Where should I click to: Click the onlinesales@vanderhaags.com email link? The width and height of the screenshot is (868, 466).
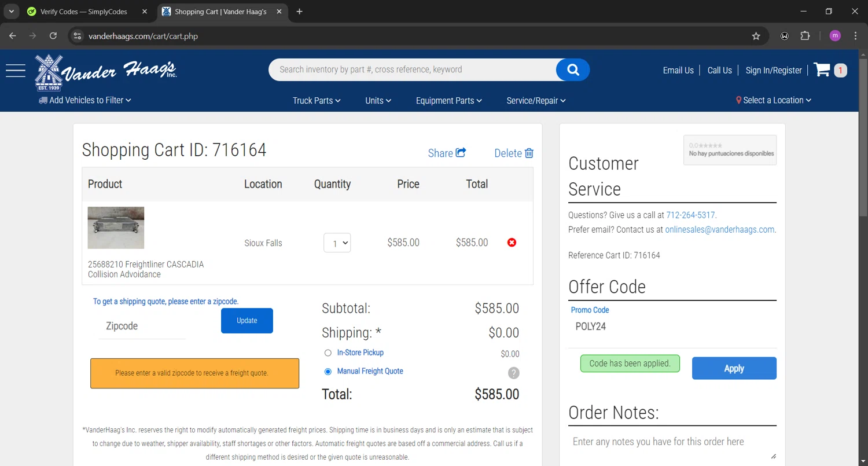720,229
